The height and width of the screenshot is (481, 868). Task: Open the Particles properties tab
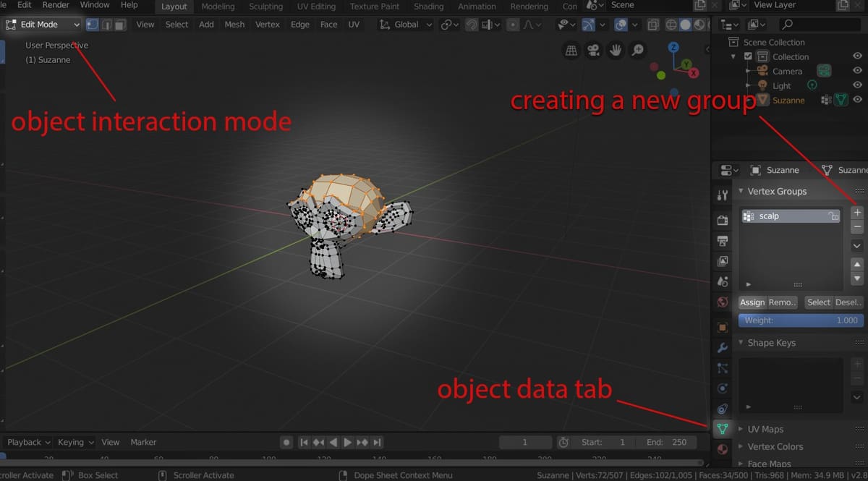pos(722,368)
